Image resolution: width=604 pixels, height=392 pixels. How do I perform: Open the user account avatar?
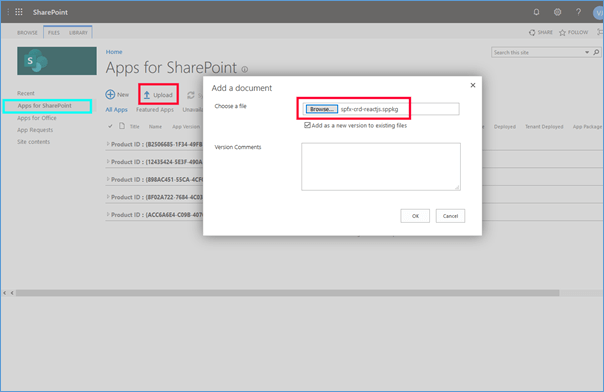[x=598, y=13]
